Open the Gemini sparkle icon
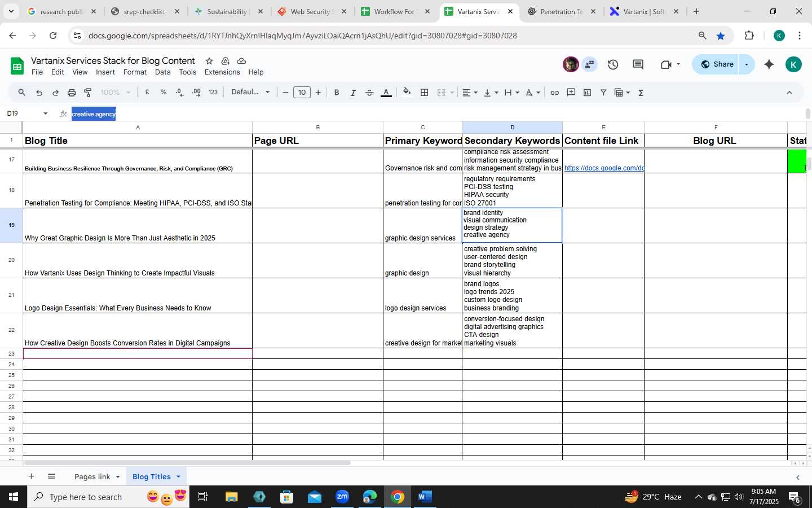Screen dimensions: 812x508 pyautogui.click(x=769, y=64)
